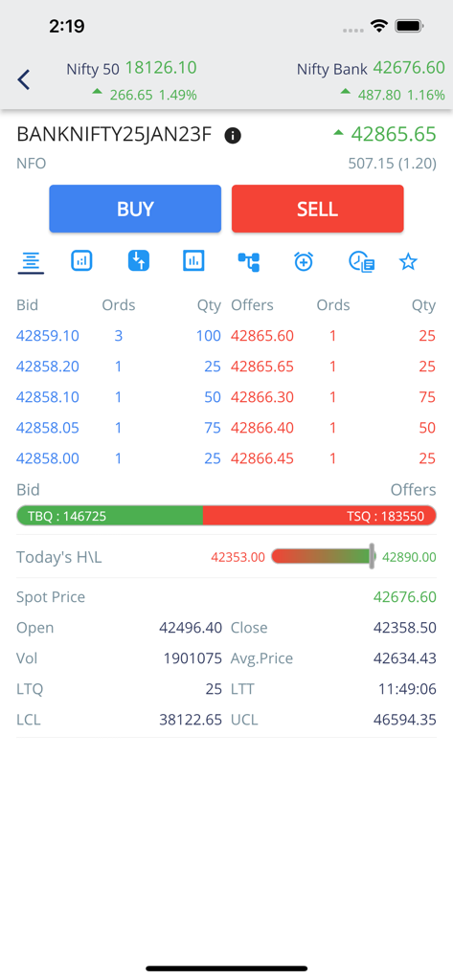453x980 pixels.
Task: Select offer price 42866.40
Action: (x=262, y=428)
